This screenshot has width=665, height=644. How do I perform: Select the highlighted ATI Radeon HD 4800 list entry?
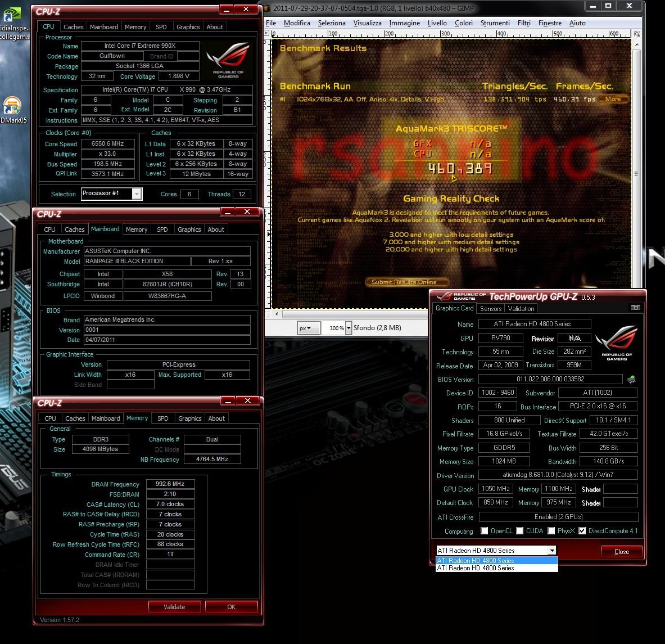496,560
